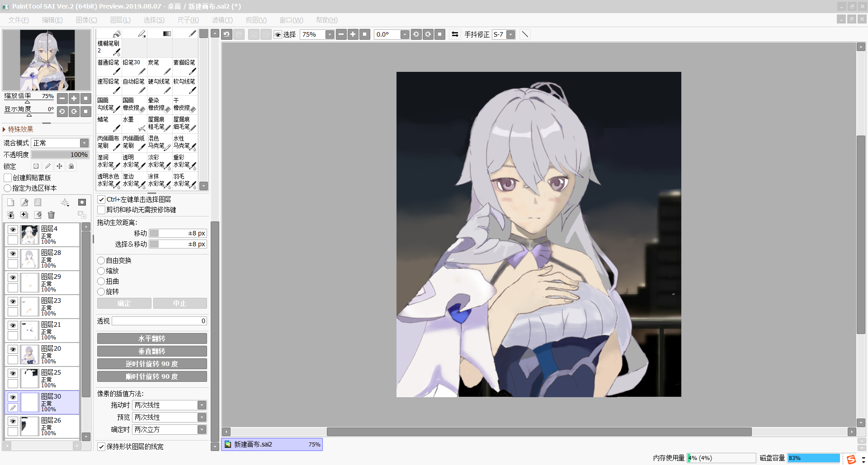Image resolution: width=868 pixels, height=465 pixels.
Task: Click the 顺时针旋转 90 度 button
Action: 152,376
